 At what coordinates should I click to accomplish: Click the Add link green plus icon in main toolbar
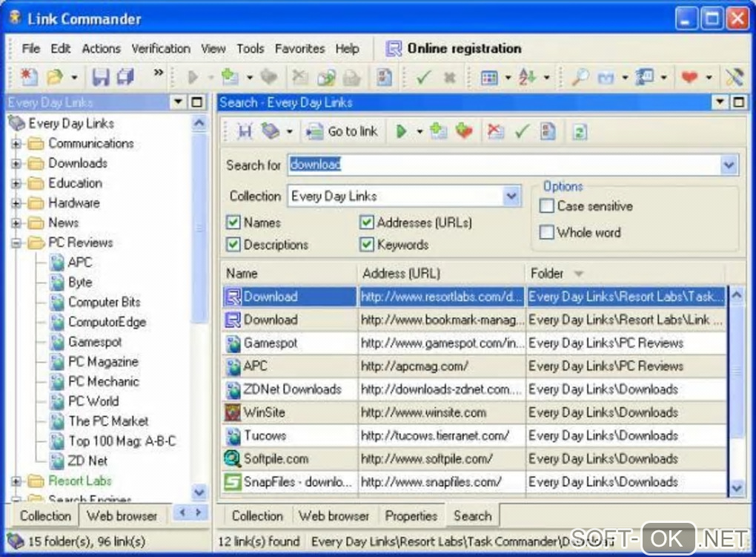click(x=230, y=76)
